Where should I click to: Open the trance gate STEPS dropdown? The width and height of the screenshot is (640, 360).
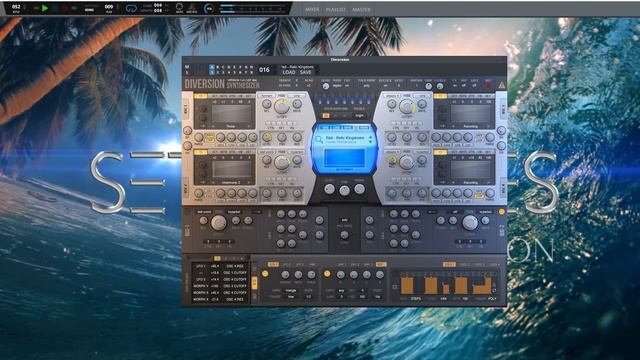[416, 299]
